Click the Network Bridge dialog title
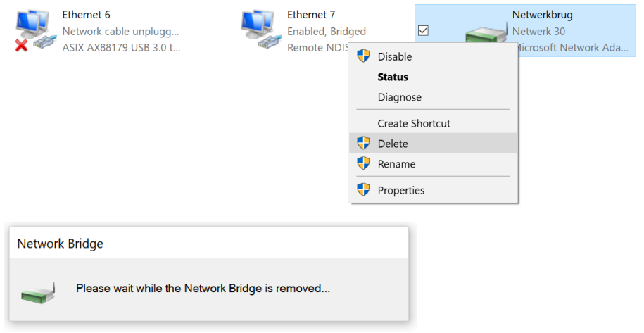 coord(61,244)
